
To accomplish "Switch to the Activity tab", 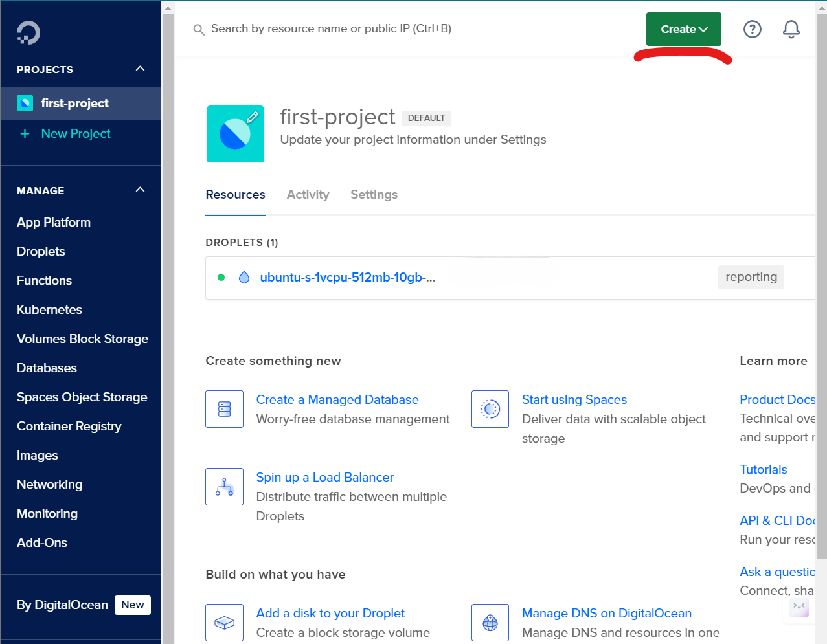I will point(308,195).
